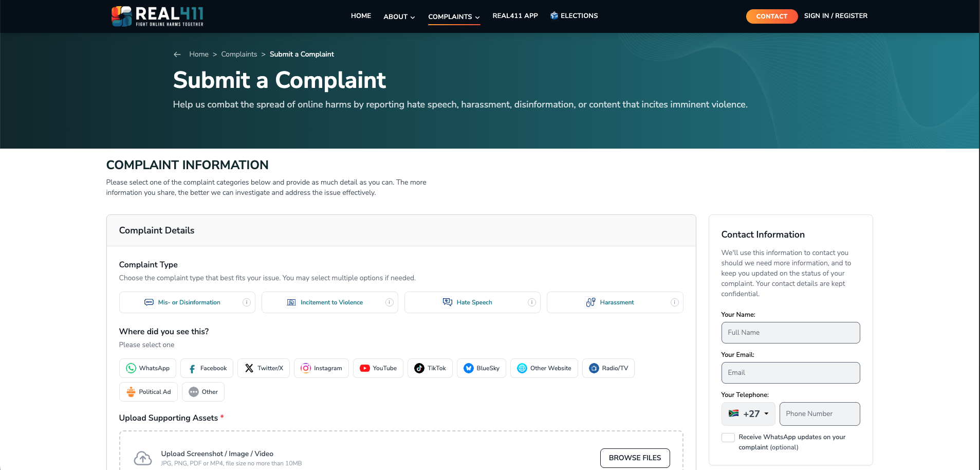Choose TikTok as the platform
This screenshot has width=980, height=470.
point(430,368)
